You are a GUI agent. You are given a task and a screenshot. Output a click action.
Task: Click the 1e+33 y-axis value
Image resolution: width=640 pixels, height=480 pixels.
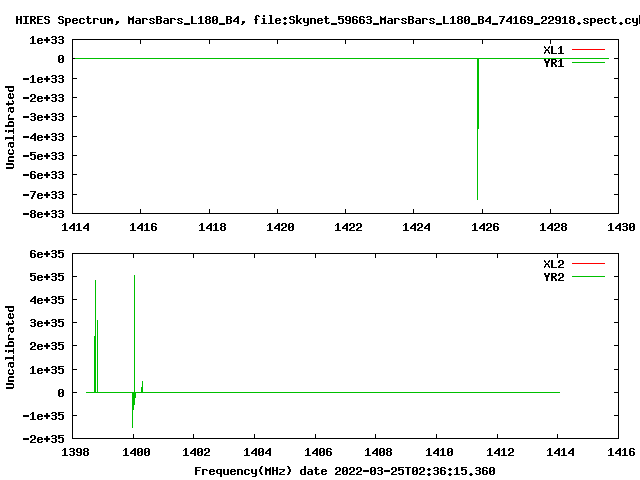pyautogui.click(x=47, y=40)
